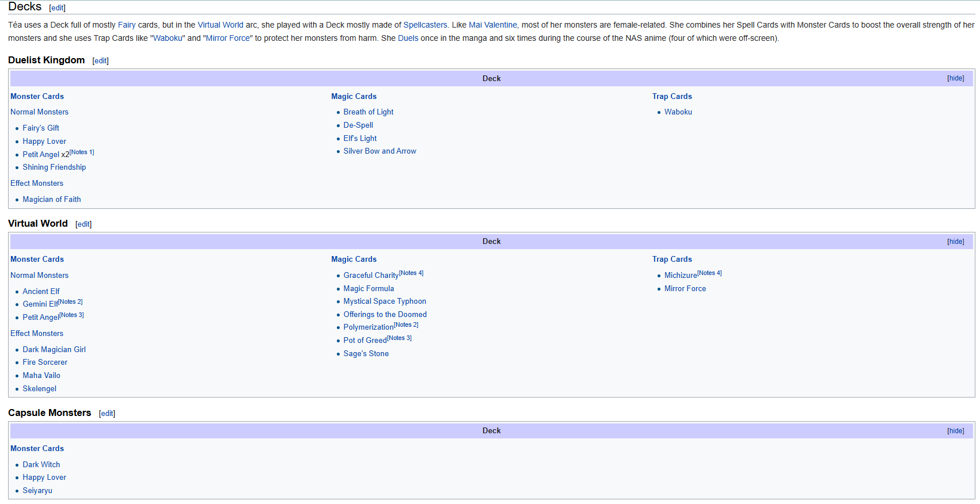Open the Mai Valentine link
Image resolution: width=980 pixels, height=504 pixels.
[x=493, y=25]
